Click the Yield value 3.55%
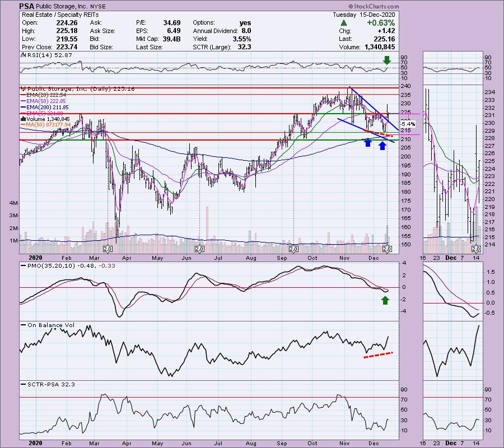Screen dimensions: 504x448 [242, 39]
